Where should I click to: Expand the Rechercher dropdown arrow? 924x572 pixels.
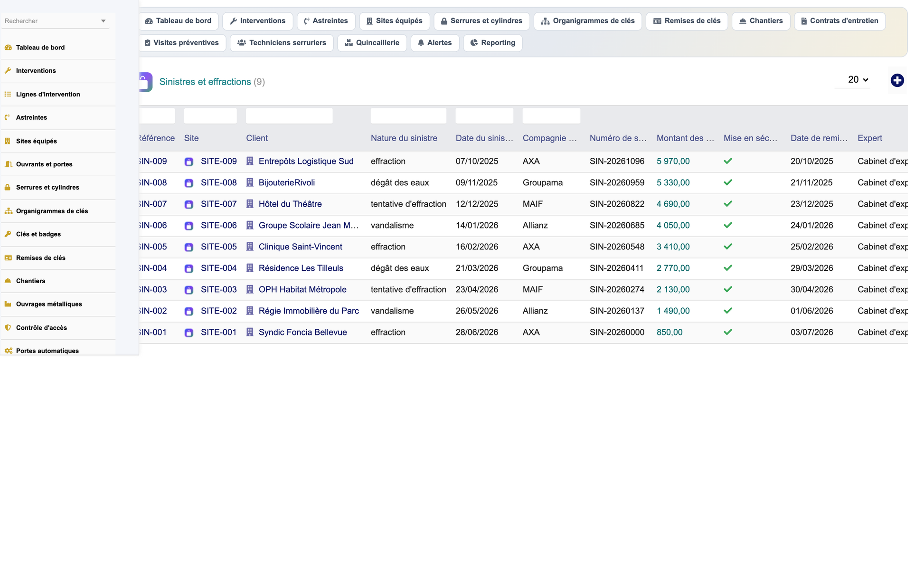(103, 21)
